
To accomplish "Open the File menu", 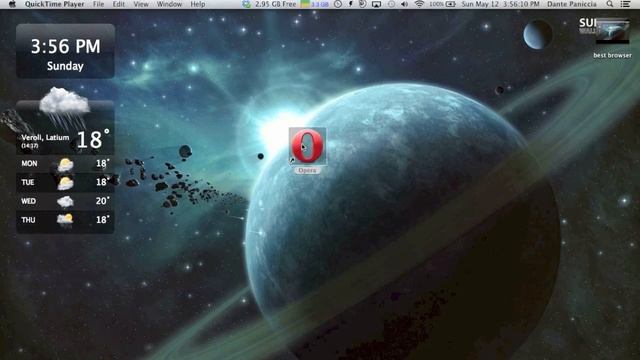I will coord(98,4).
